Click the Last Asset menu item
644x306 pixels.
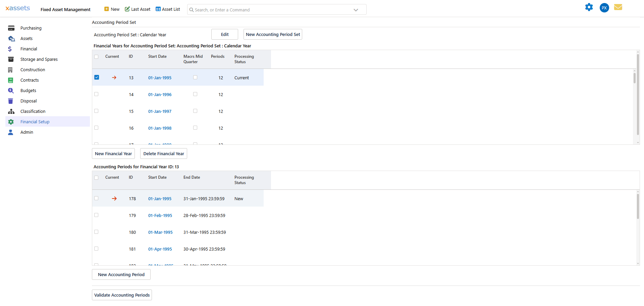tap(137, 9)
